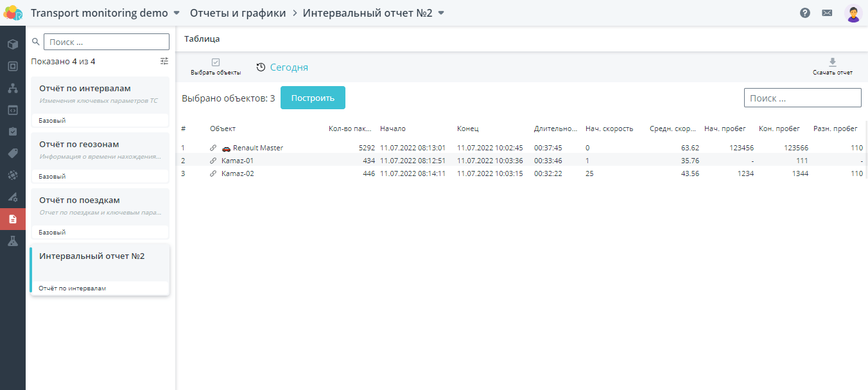868x390 pixels.
Task: Expand Интервальный отчет №2 breadcrumb dropdown
Action: click(441, 13)
